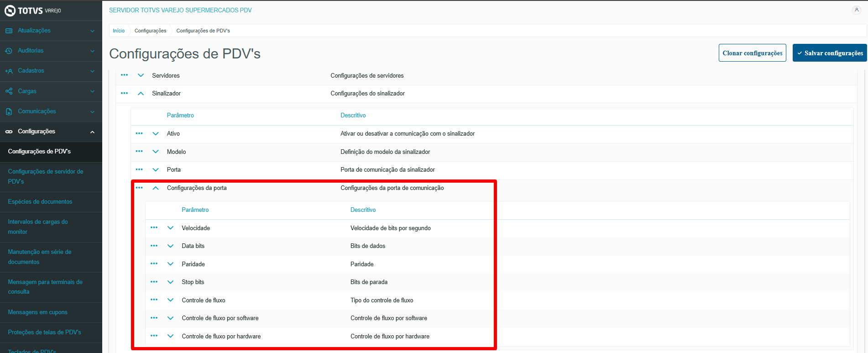This screenshot has height=353, width=868.
Task: Collapse Configurações da porta section
Action: 156,188
